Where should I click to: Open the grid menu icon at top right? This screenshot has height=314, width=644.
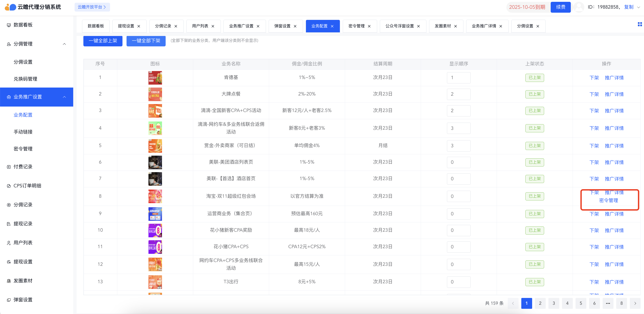tap(639, 24)
